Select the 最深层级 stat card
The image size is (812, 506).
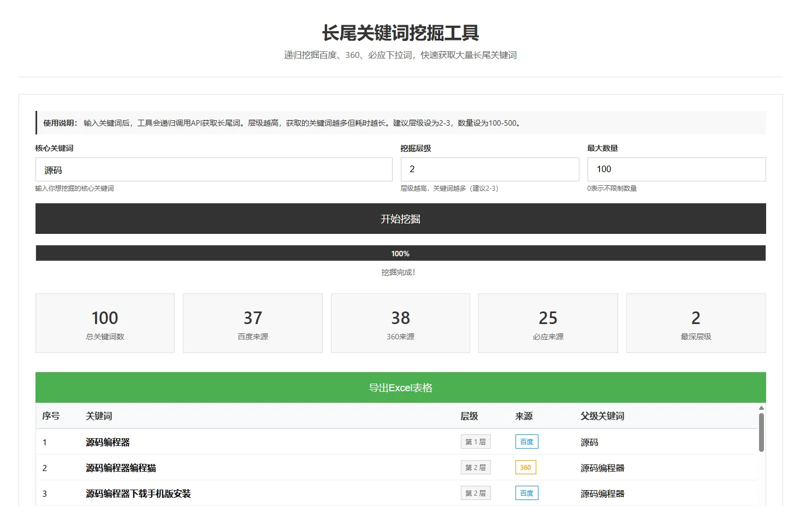[696, 323]
